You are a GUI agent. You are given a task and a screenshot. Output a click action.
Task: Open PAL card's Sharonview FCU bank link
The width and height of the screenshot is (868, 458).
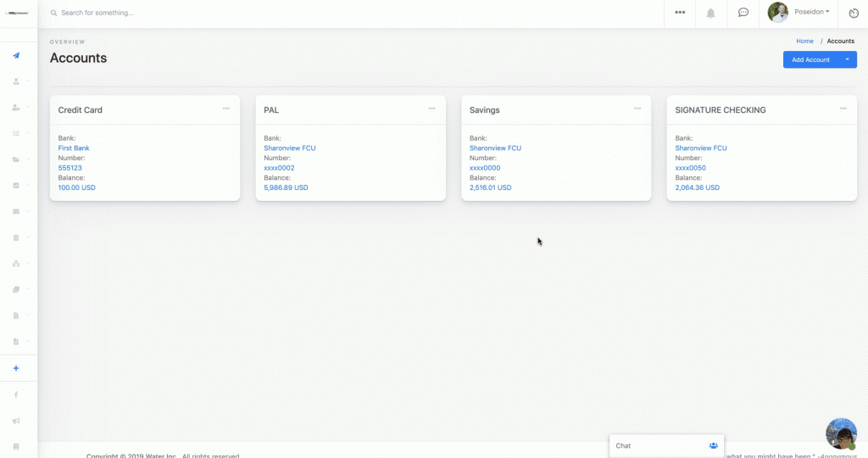click(x=290, y=148)
